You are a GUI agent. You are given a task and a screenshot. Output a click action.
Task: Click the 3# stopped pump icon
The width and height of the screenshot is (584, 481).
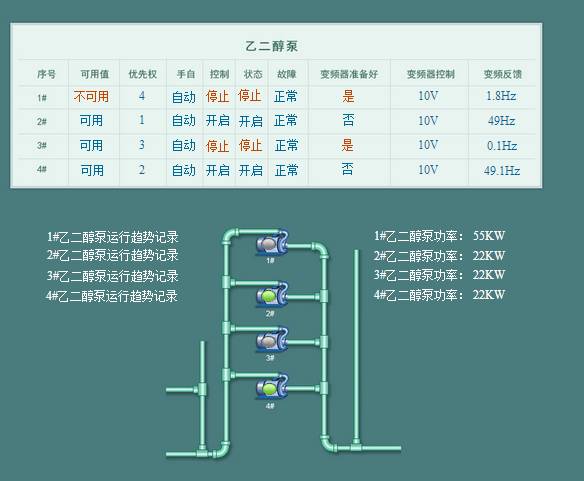(272, 340)
